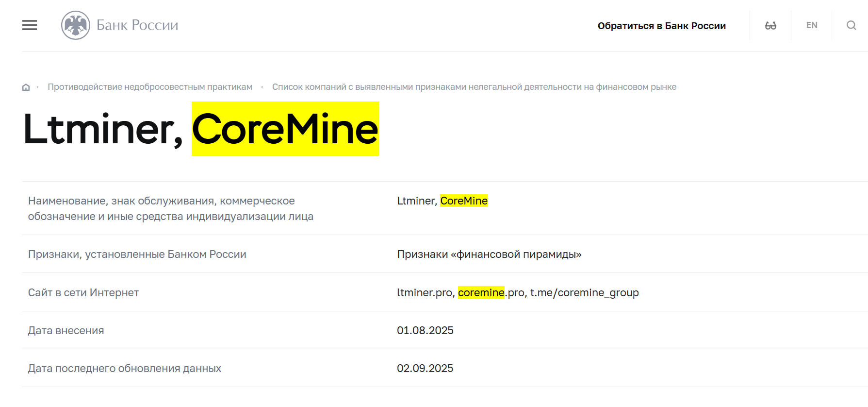
Task: Go to home via breadcrumb house icon
Action: [x=26, y=87]
